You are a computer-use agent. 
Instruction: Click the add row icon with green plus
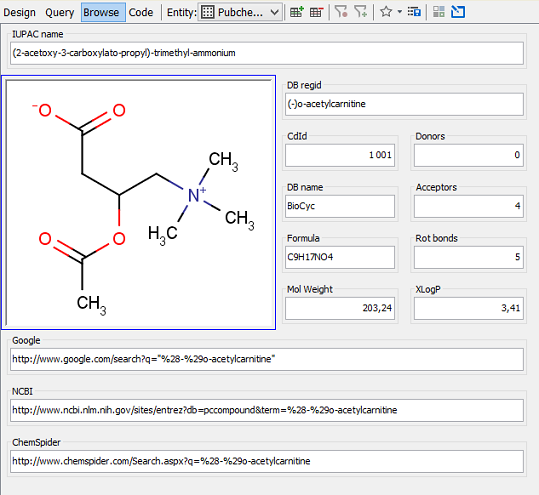[x=297, y=12]
